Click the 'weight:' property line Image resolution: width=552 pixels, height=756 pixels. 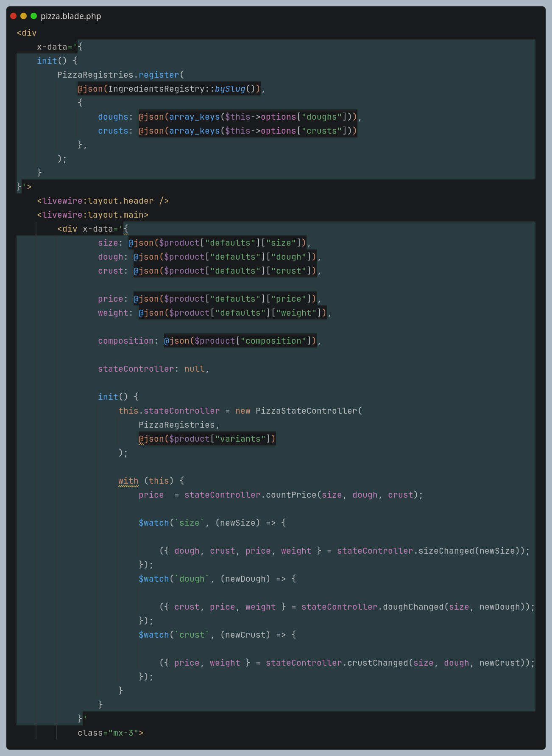(x=215, y=313)
